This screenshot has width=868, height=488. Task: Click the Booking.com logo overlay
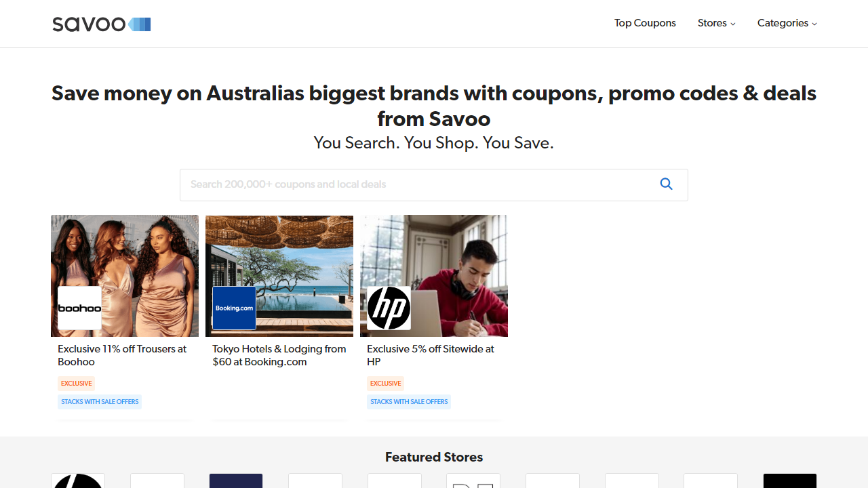click(234, 308)
